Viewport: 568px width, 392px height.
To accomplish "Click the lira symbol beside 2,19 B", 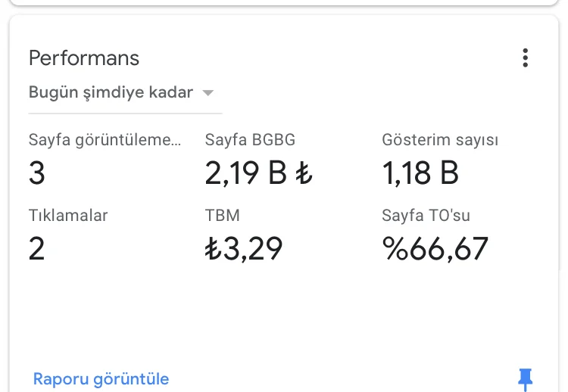I will click(x=304, y=173).
